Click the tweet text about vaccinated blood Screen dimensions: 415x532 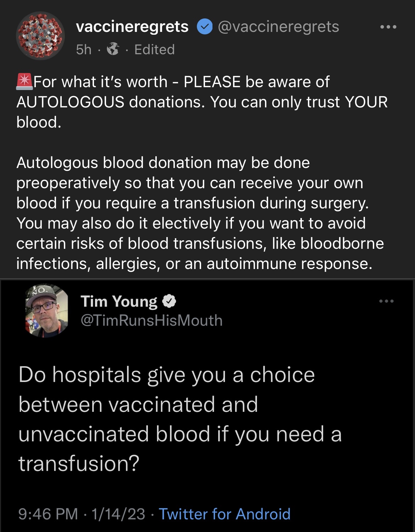coord(180,419)
